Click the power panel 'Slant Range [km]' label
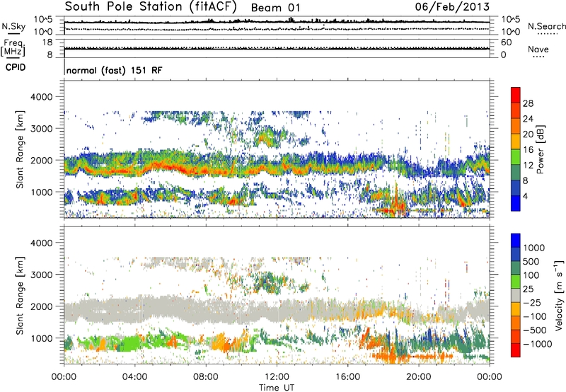This screenshot has width=566, height=392. tap(20, 149)
